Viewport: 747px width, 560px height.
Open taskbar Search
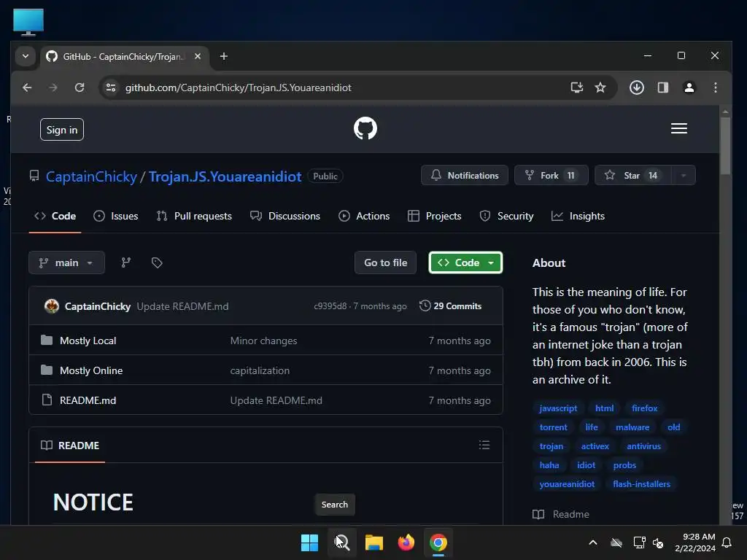(x=342, y=542)
